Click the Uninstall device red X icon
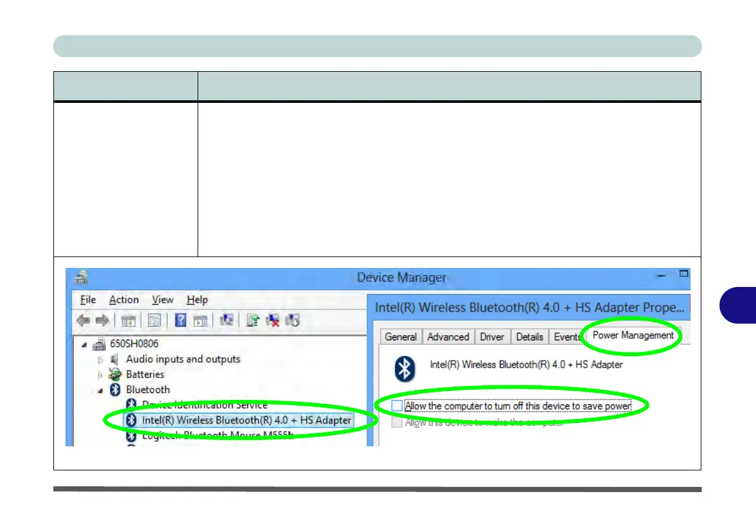756x532 pixels. tap(273, 321)
